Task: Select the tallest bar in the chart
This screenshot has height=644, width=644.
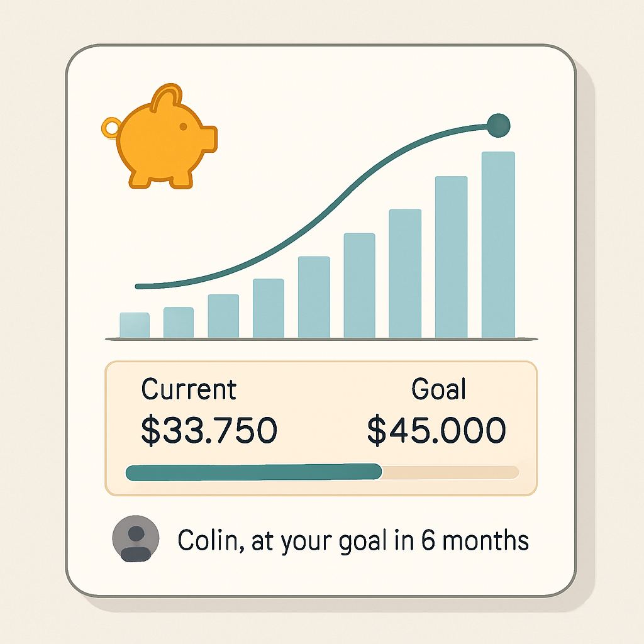Action: tap(498, 244)
